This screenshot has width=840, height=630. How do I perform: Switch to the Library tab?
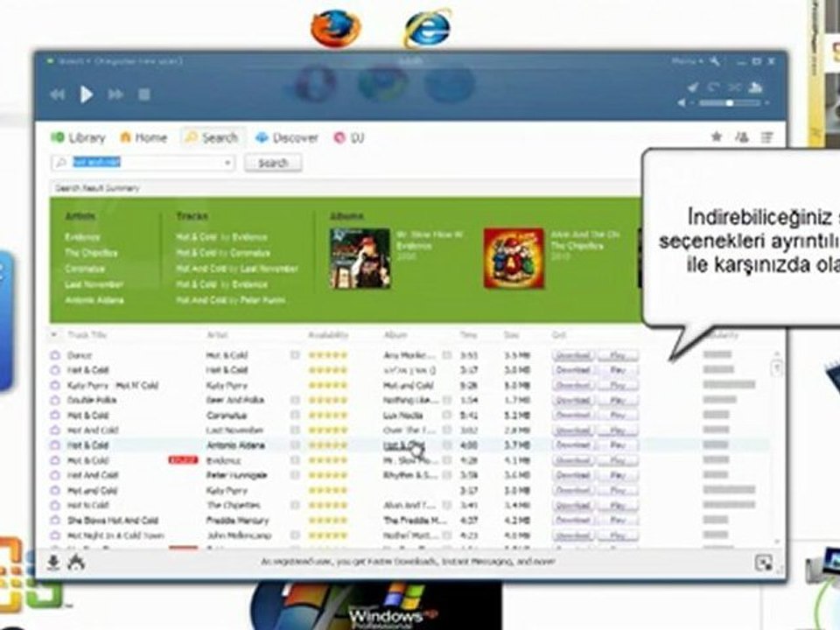click(78, 138)
